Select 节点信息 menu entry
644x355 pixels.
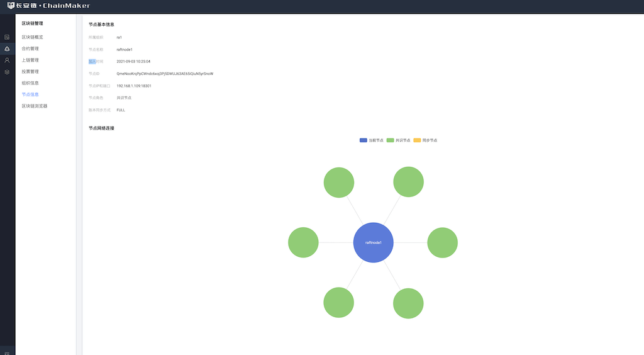pyautogui.click(x=30, y=94)
